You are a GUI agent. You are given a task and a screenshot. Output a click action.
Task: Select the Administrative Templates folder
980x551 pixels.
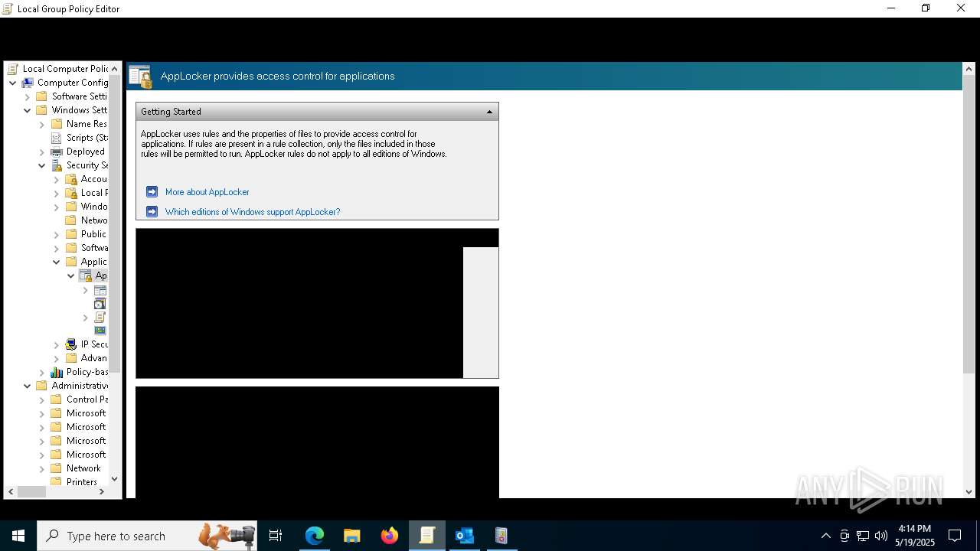71,386
